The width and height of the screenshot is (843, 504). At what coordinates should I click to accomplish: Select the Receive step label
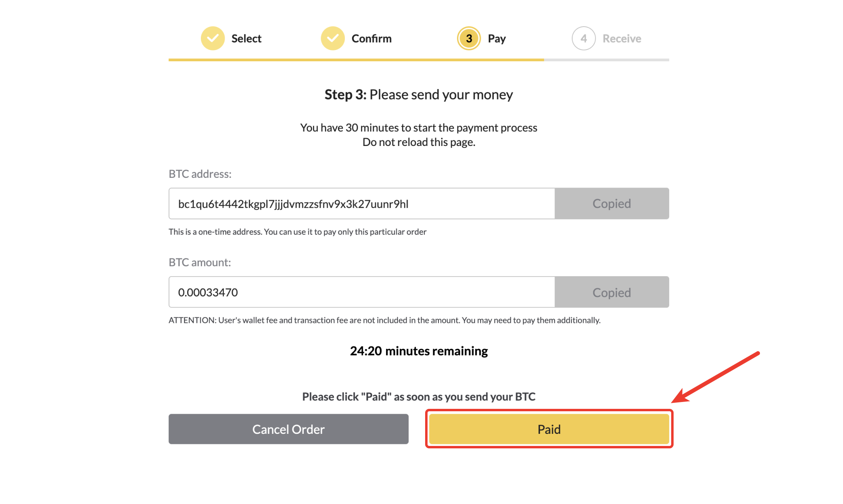pyautogui.click(x=622, y=39)
